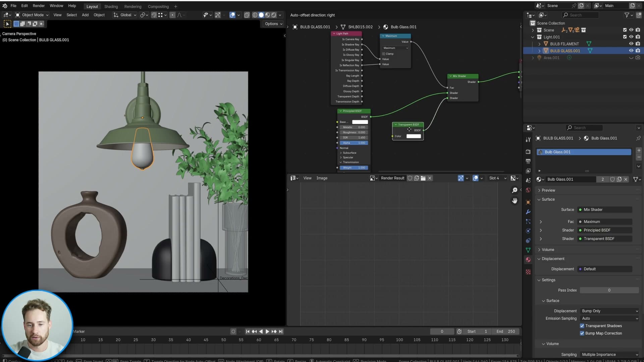Toggle viewport overlays on or off
Screen dimensions: 644x362
tap(232, 15)
